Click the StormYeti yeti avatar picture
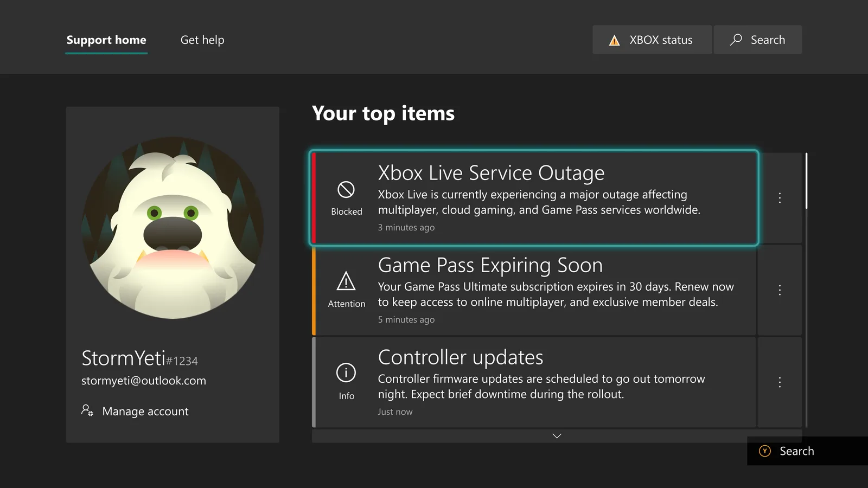This screenshot has width=868, height=488. (x=173, y=228)
